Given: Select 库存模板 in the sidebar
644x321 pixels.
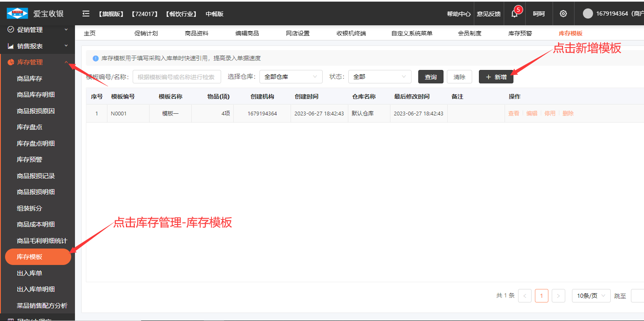Looking at the screenshot, I should click(38, 257).
